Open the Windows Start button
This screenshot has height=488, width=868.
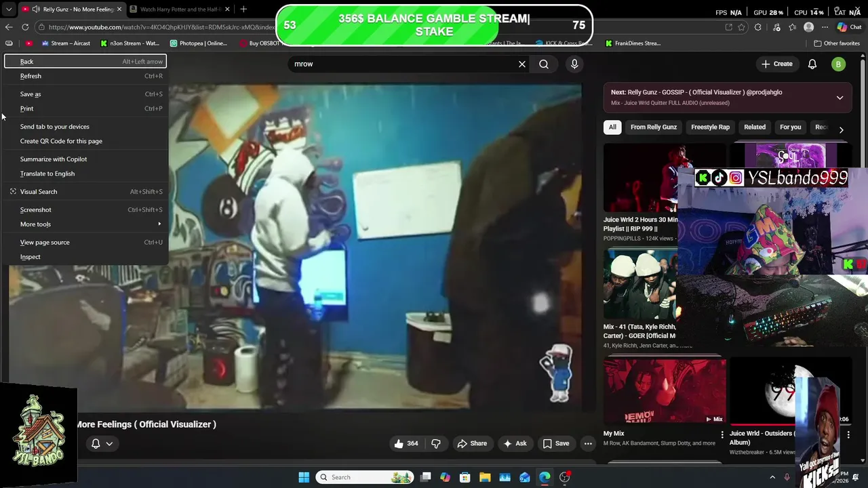[304, 477]
